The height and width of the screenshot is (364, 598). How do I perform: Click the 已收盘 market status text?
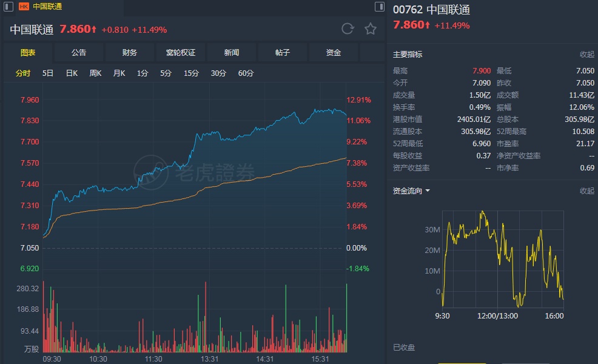(404, 348)
